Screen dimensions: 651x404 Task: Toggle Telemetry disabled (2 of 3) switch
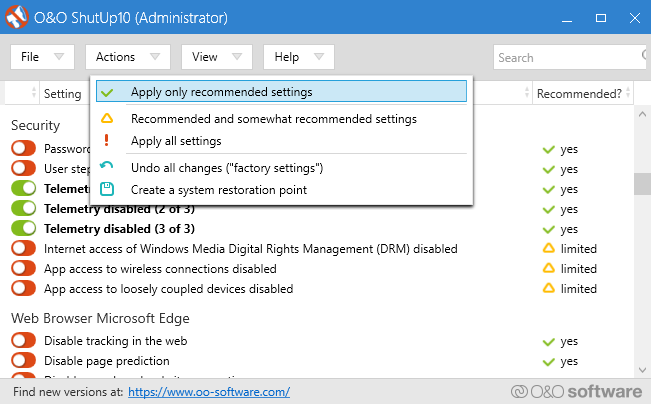[x=24, y=208]
